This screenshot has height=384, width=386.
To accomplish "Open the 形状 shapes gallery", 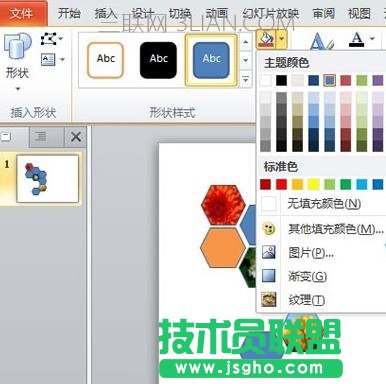I will (x=17, y=62).
